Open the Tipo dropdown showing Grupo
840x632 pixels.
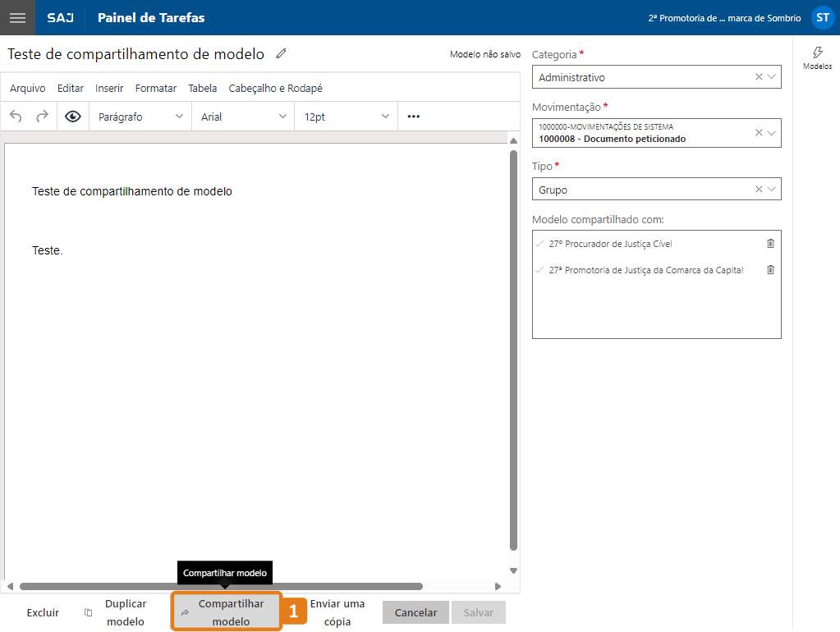pos(771,189)
